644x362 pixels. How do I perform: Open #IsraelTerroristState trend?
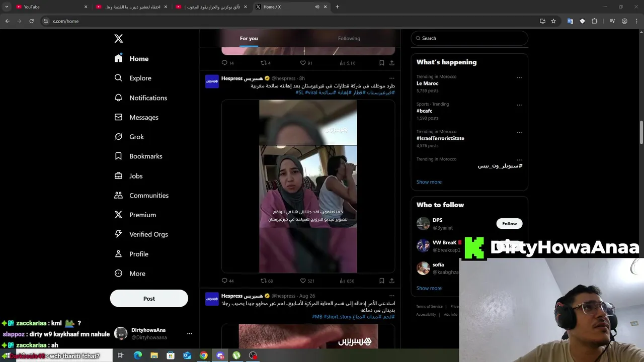(x=440, y=138)
